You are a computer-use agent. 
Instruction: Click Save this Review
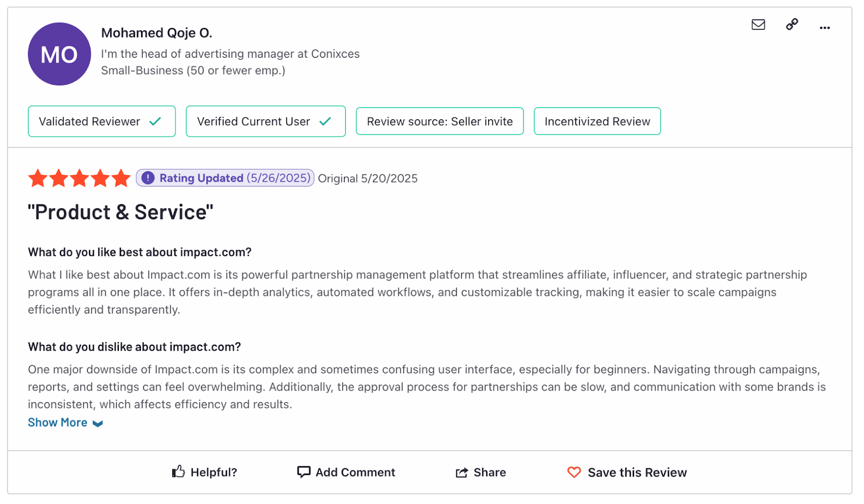[x=637, y=472]
